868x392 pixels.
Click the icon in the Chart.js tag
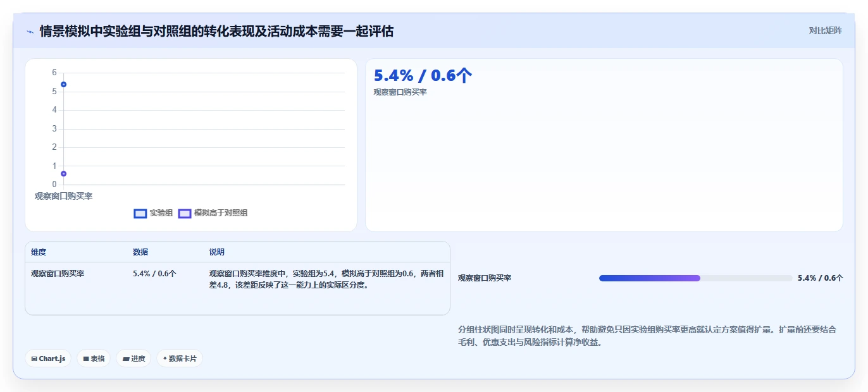tap(34, 358)
